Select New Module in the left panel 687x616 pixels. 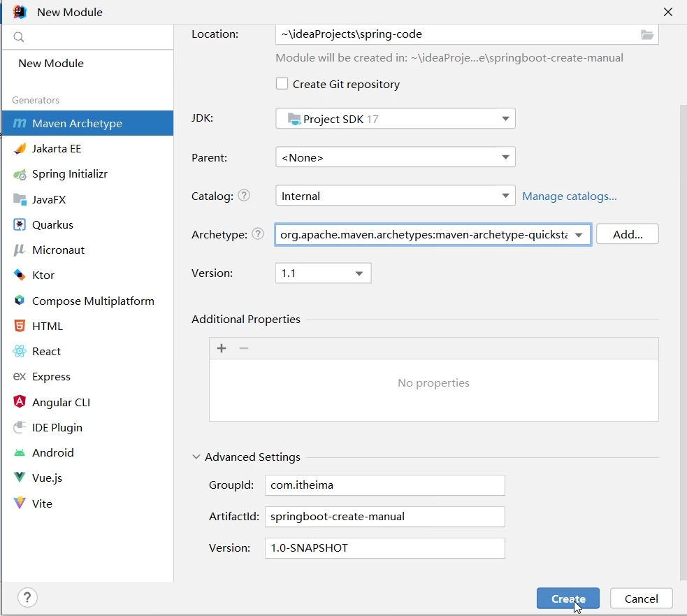51,63
